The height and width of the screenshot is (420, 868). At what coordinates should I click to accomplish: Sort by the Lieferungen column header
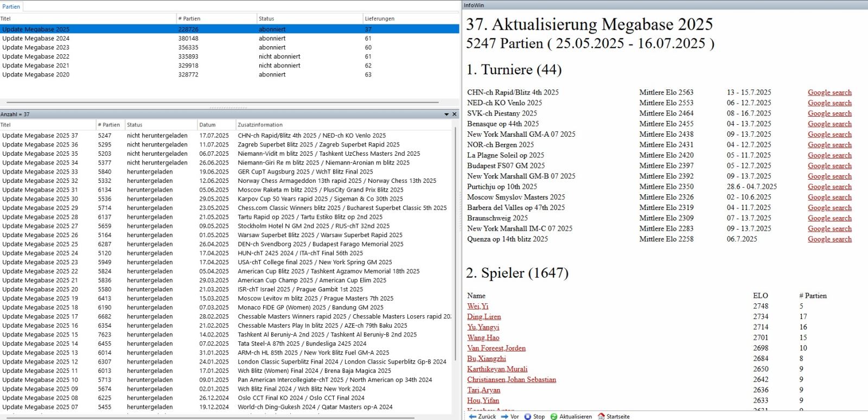coord(380,18)
